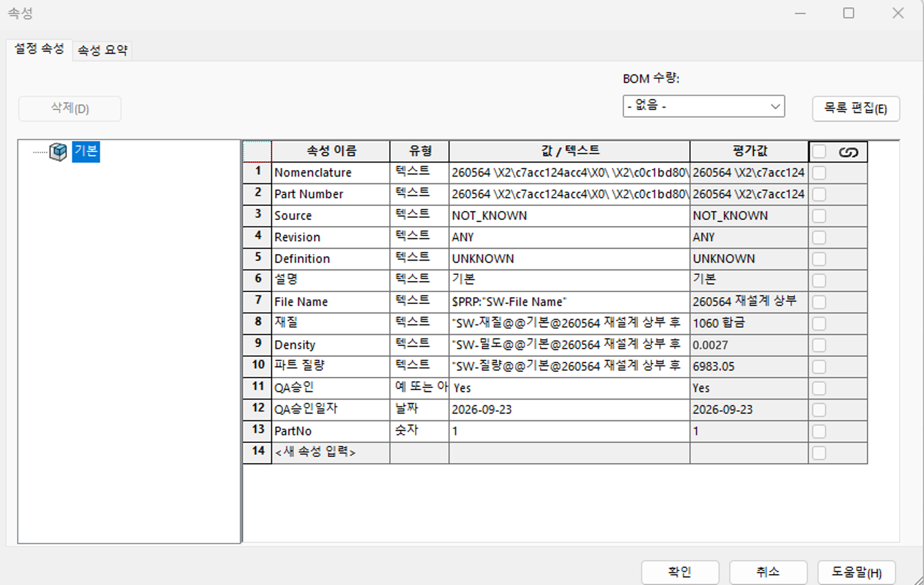Check the link box for Nomenclature row
Image resolution: width=924 pixels, height=585 pixels.
pyautogui.click(x=819, y=174)
